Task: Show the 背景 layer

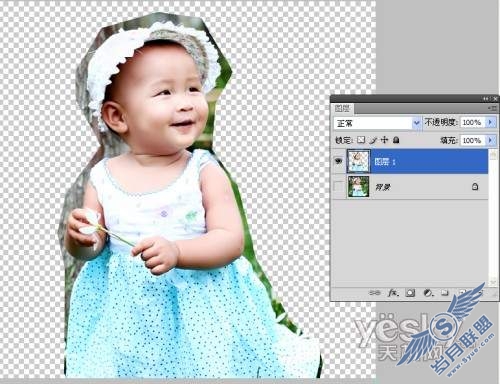Action: tap(339, 187)
